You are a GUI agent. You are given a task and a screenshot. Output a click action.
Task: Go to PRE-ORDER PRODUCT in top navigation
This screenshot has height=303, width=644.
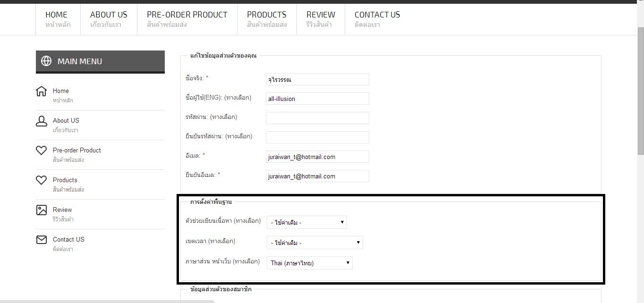pos(187,19)
